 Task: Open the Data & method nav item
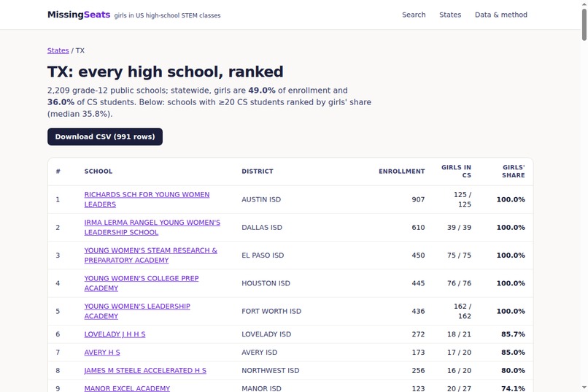(x=501, y=15)
